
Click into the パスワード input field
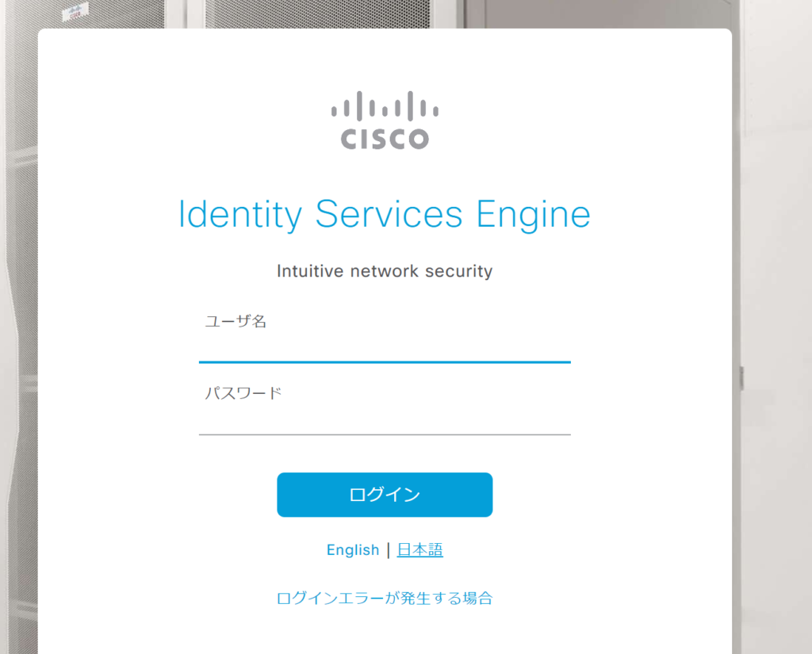(385, 420)
